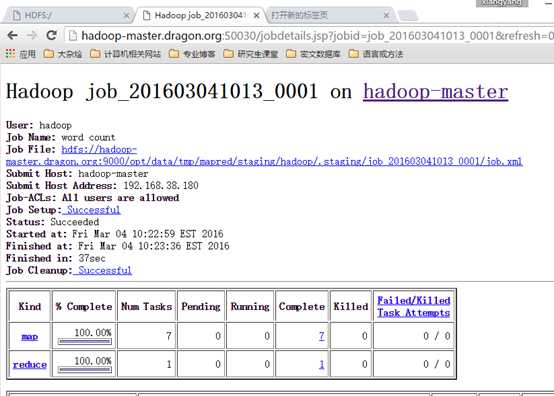This screenshot has height=396, width=554.
Task: Click the map row Num Tasks value 7
Action: click(169, 336)
